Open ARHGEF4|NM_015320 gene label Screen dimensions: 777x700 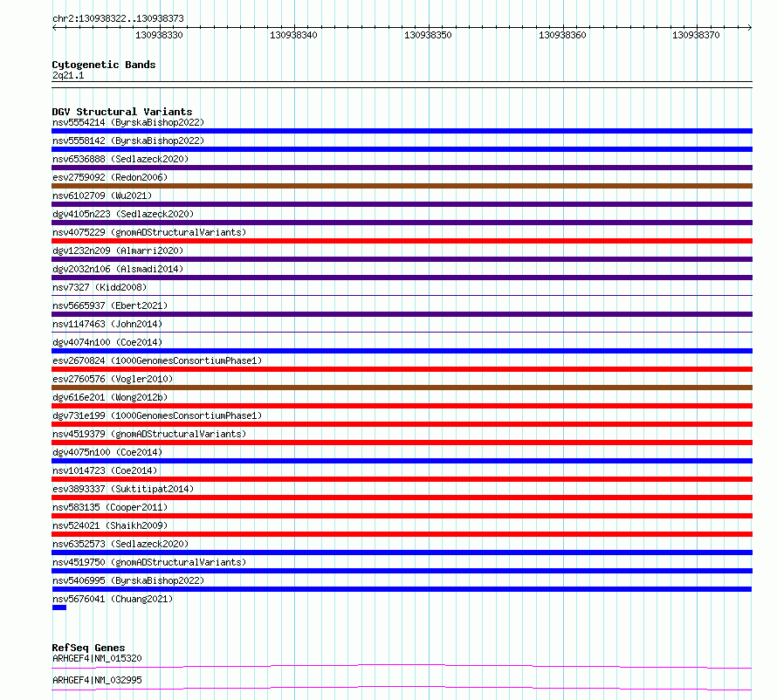point(97,658)
